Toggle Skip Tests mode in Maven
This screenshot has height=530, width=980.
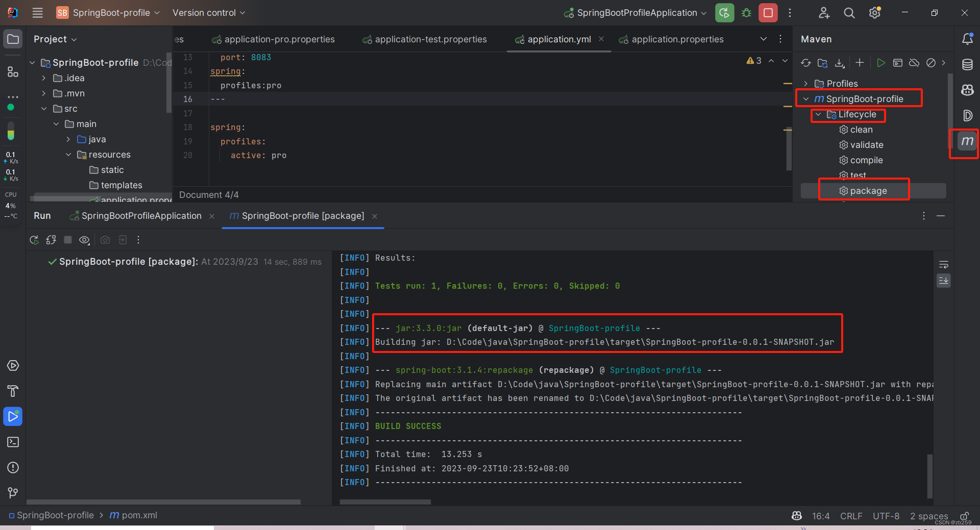(x=931, y=63)
